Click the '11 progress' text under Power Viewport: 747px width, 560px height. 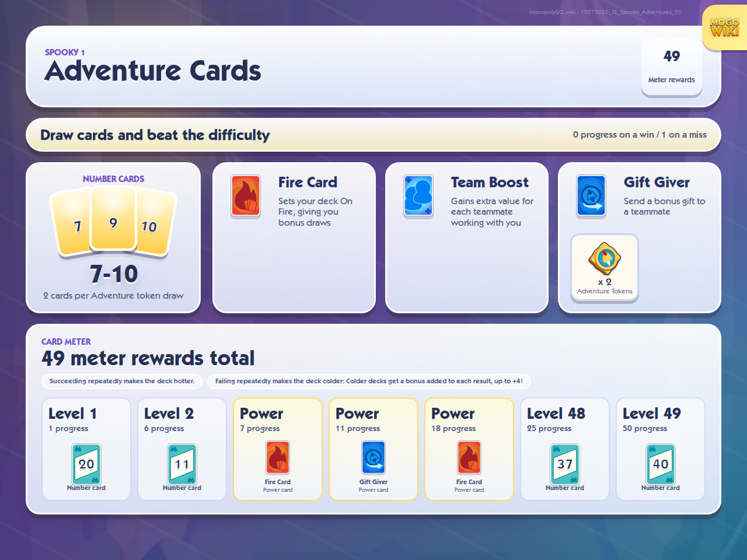(358, 429)
